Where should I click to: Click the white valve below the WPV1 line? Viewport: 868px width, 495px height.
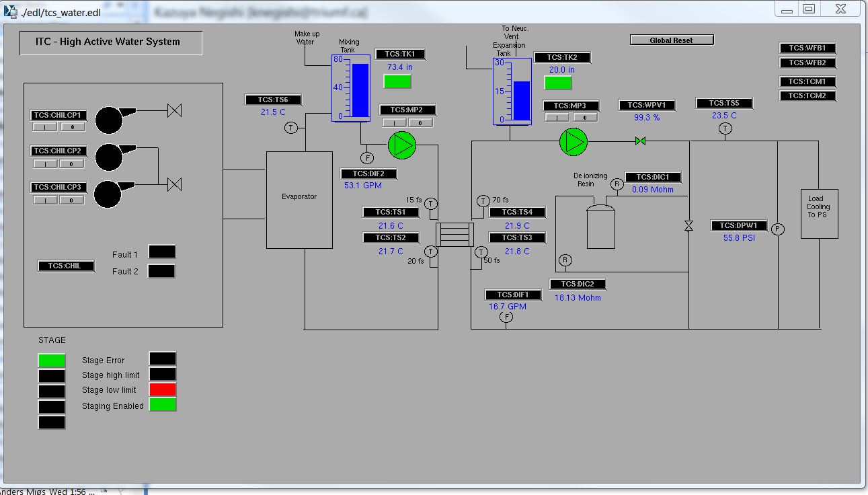[688, 226]
